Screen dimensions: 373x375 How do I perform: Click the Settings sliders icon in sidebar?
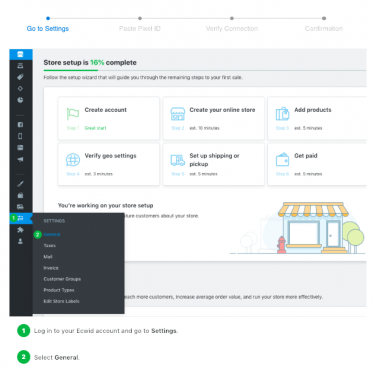point(21,218)
